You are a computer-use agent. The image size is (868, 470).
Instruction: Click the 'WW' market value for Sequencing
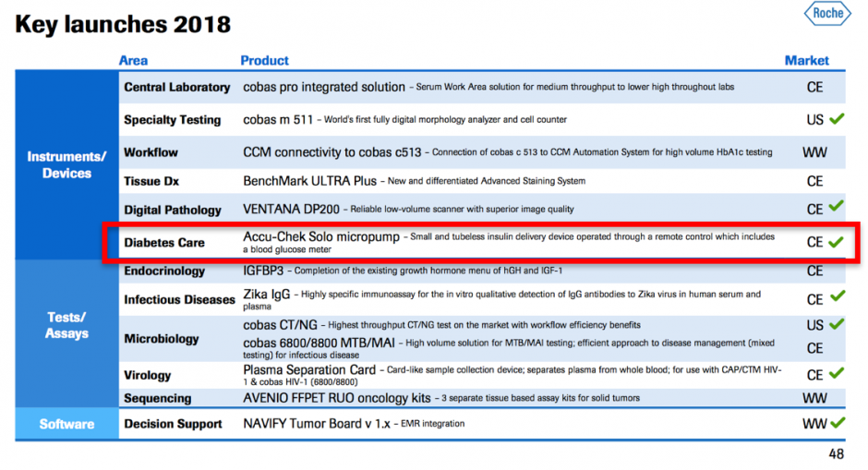pyautogui.click(x=814, y=398)
